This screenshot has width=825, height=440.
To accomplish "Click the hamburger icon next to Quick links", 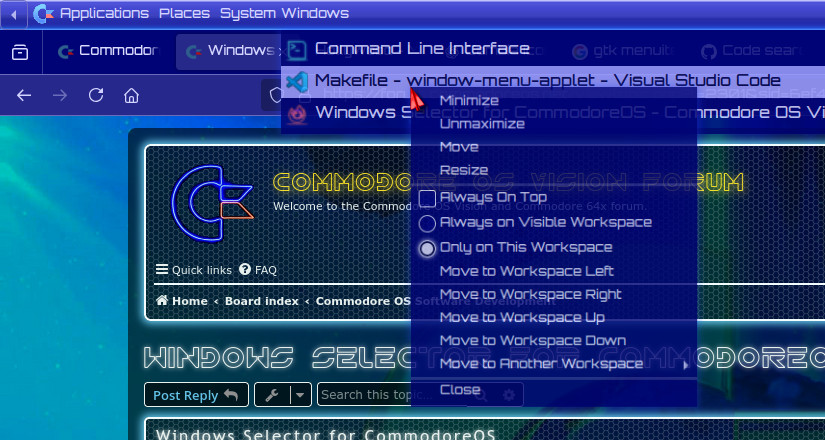I will (162, 270).
